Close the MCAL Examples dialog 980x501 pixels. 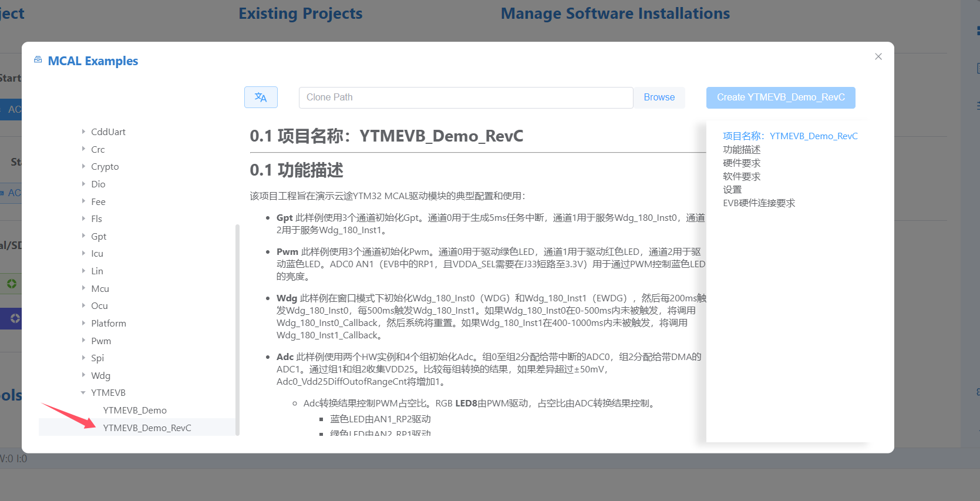[878, 56]
